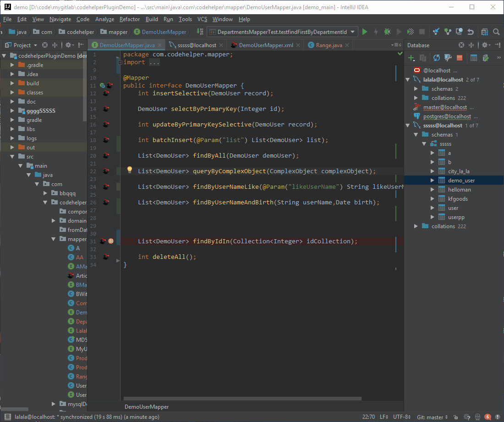
Task: Click the Revert undo arrow icon
Action: coord(471,32)
